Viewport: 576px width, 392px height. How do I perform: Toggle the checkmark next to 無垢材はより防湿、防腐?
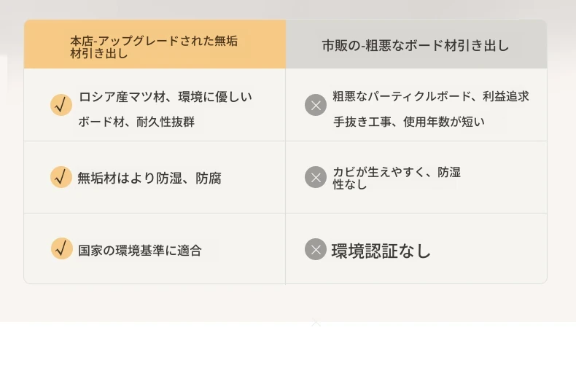(61, 177)
